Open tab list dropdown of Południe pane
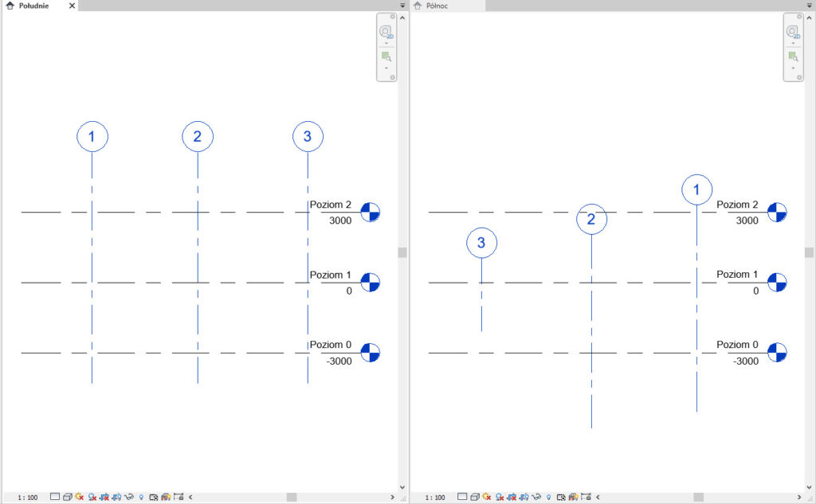The height and width of the screenshot is (504, 816). click(x=402, y=6)
